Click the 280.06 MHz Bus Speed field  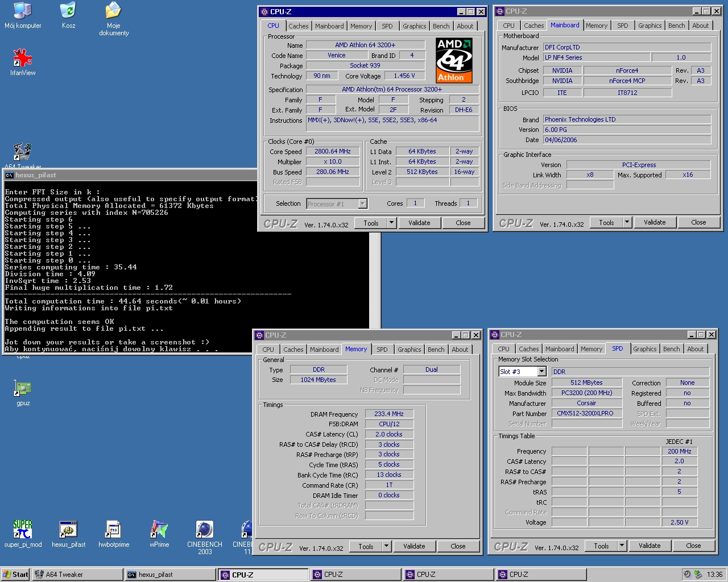(333, 172)
